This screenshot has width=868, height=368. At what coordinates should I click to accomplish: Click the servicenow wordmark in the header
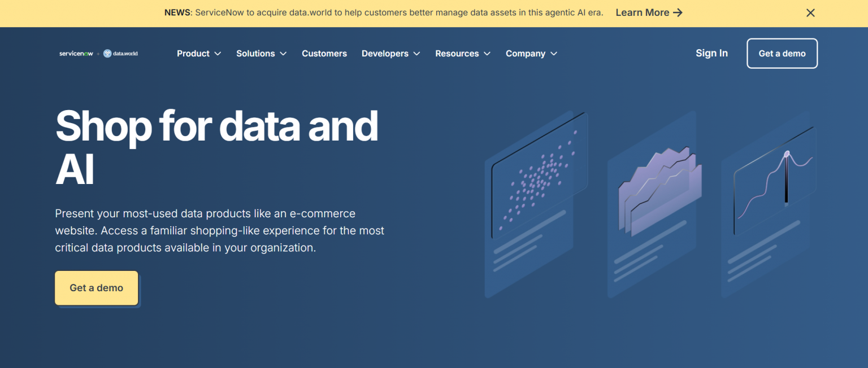[x=76, y=53]
